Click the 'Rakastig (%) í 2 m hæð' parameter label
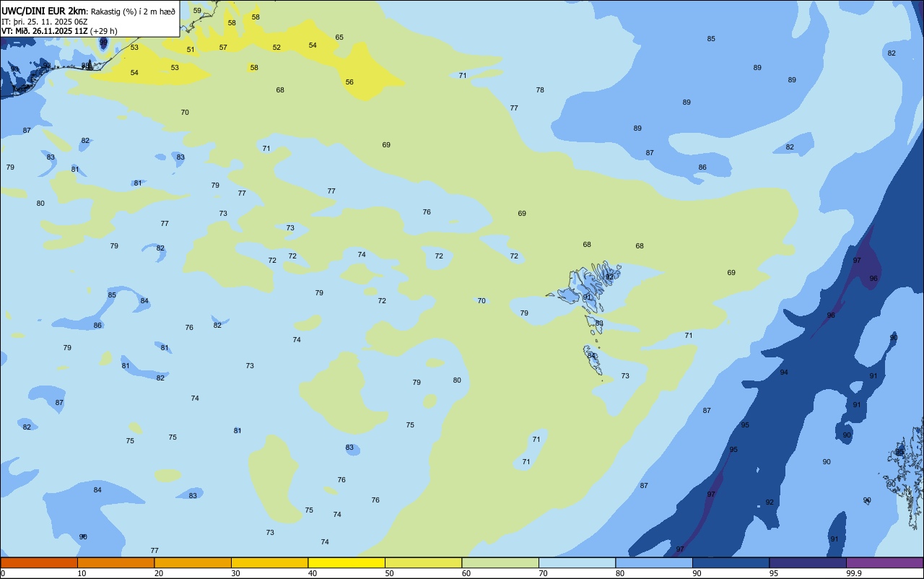 click(x=133, y=11)
